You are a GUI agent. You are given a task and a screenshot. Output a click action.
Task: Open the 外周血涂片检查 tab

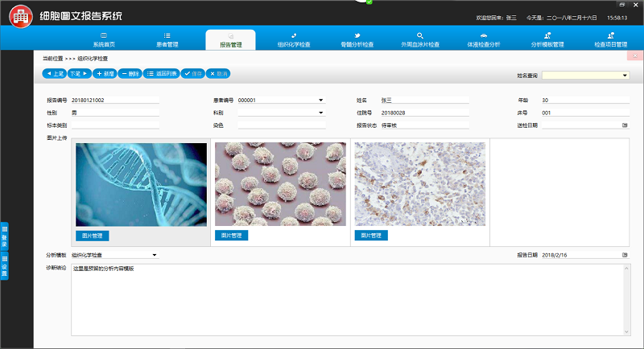click(x=420, y=39)
